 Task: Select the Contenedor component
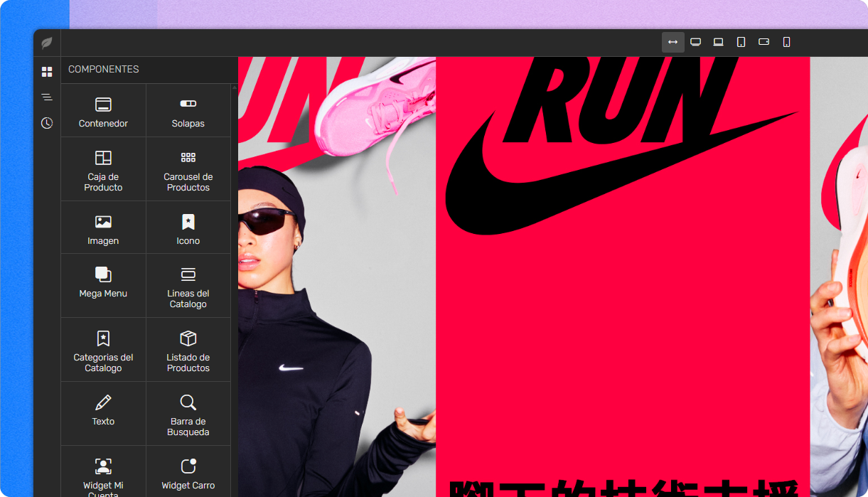[x=103, y=111]
